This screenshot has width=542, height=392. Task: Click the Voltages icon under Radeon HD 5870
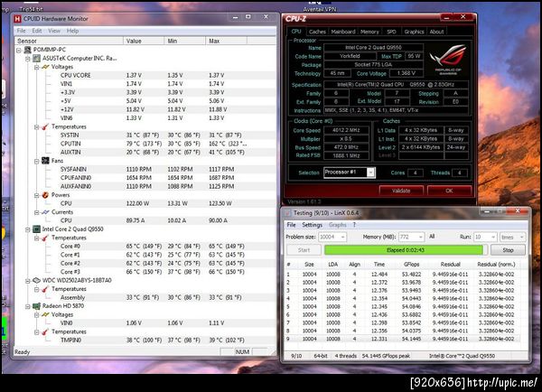(45, 314)
